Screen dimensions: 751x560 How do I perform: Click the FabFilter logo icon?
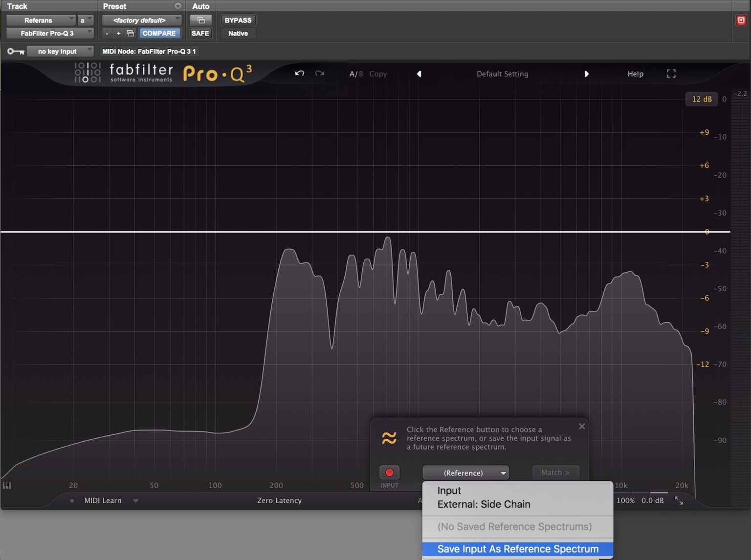pos(88,72)
